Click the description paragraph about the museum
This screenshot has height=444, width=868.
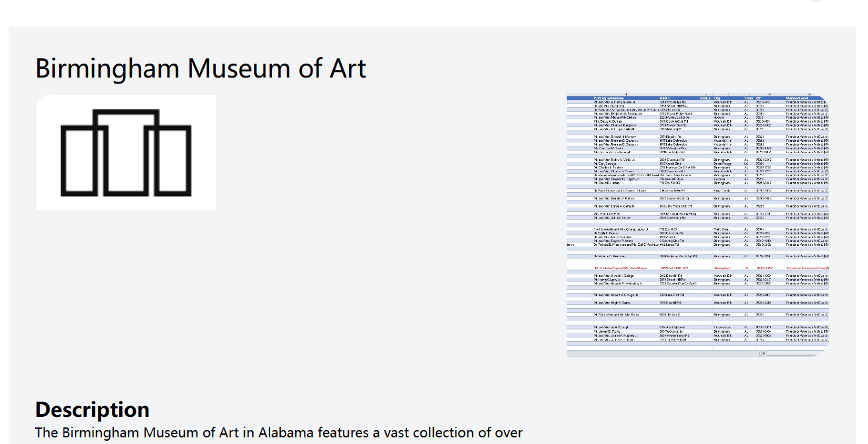click(x=279, y=433)
